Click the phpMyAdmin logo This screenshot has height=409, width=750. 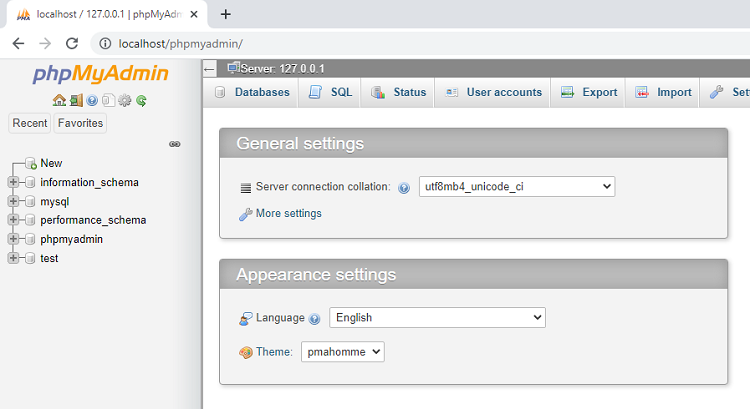pos(100,74)
